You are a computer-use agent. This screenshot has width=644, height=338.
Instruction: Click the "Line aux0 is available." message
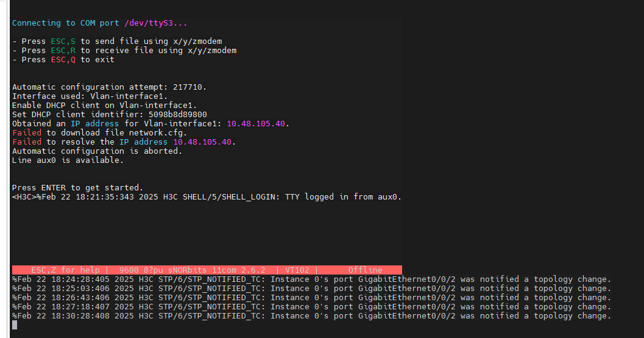click(x=68, y=160)
